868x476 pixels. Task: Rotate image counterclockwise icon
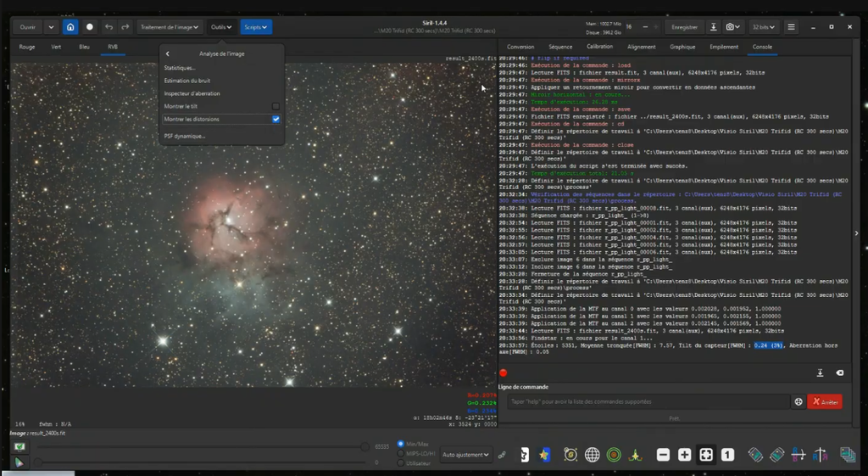click(755, 455)
